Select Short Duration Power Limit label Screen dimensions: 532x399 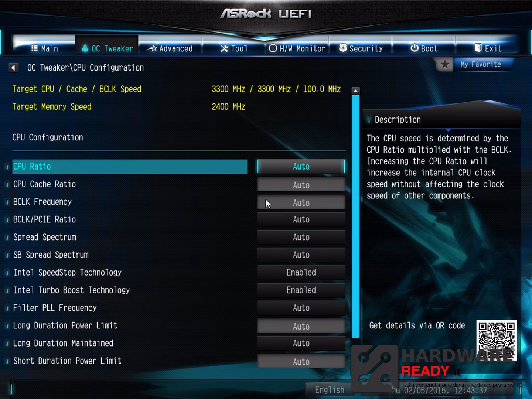(67, 361)
